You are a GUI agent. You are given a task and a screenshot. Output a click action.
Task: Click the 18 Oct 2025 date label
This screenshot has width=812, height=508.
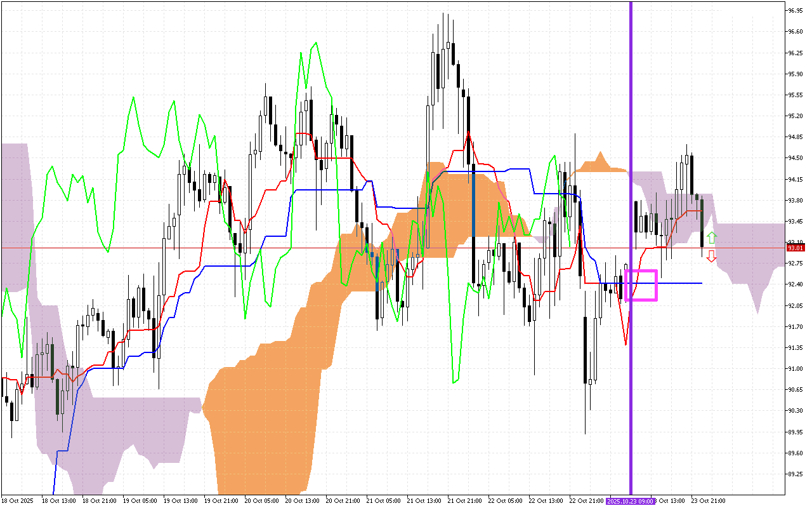[x=18, y=501]
